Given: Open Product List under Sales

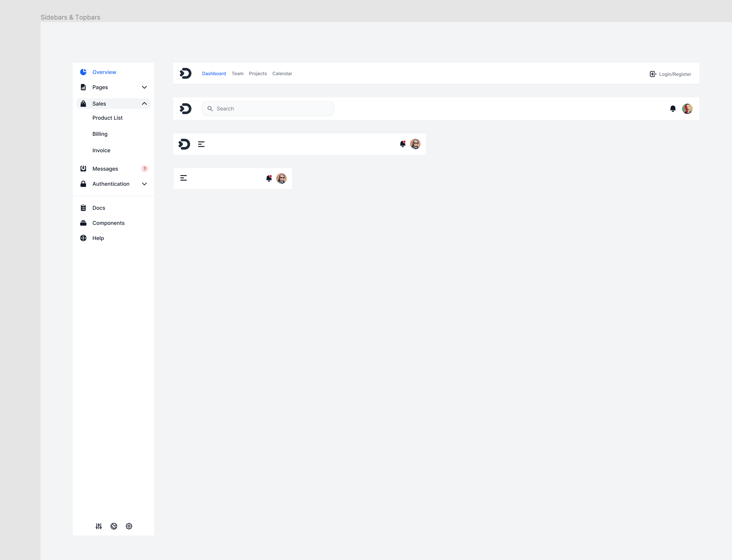Looking at the screenshot, I should (x=108, y=118).
